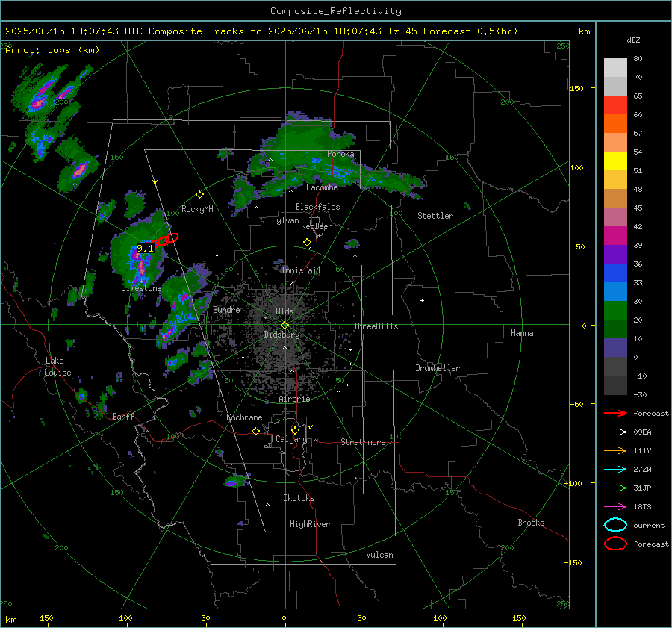Viewport: 672px width, 628px height.
Task: Click the Sylvan city label
Action: 285,220
